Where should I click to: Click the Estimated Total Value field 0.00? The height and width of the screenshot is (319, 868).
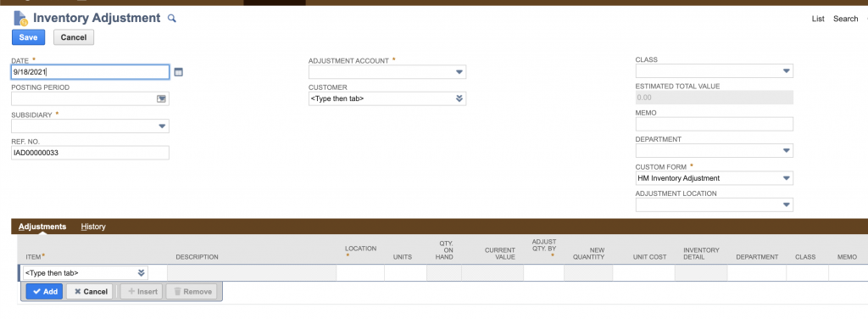point(714,98)
